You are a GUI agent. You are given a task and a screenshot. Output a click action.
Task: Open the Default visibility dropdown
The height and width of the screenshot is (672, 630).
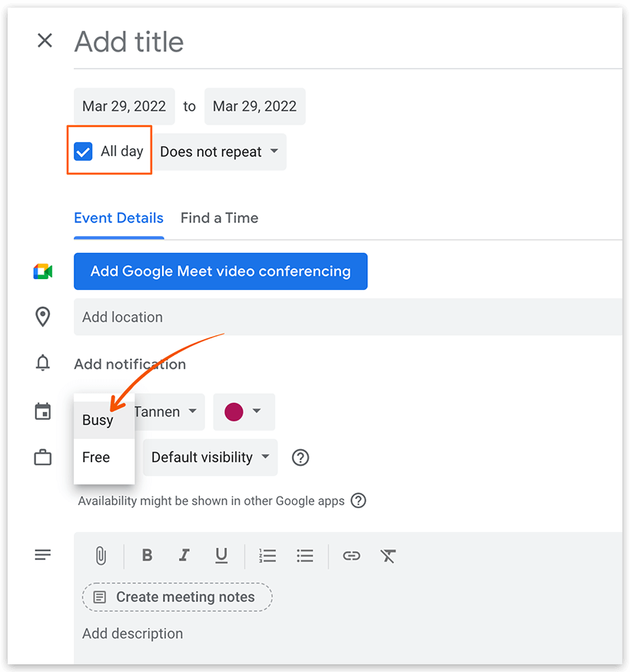coord(209,457)
